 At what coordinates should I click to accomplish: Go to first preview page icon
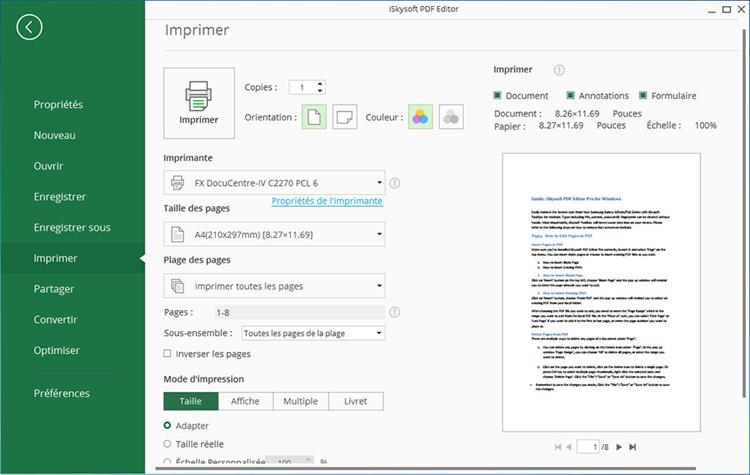click(x=558, y=447)
